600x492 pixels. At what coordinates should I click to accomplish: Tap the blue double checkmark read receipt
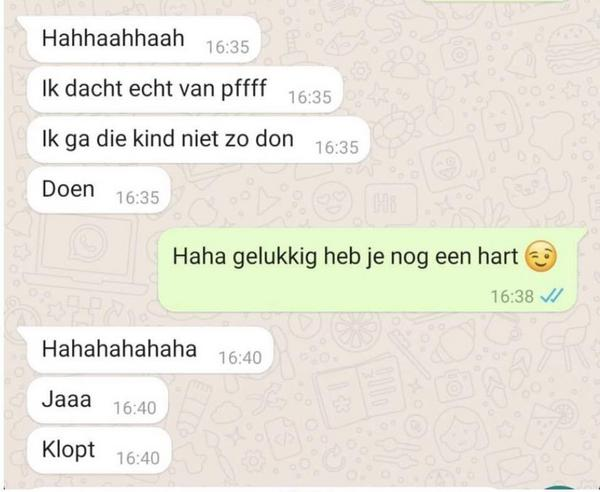coord(552,296)
